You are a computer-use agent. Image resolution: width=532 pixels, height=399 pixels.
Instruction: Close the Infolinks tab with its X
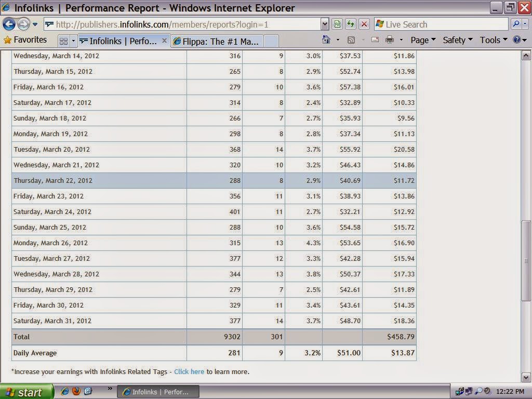(x=165, y=41)
